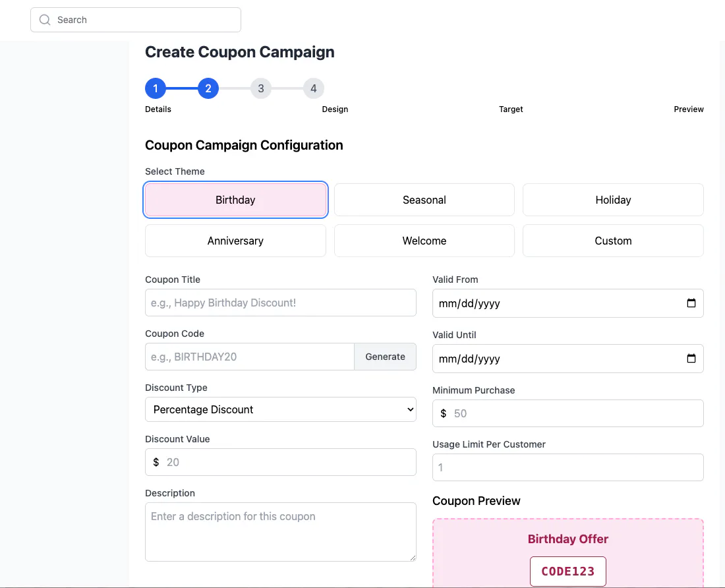Choose the Anniversary theme
The height and width of the screenshot is (588, 725).
coord(235,241)
